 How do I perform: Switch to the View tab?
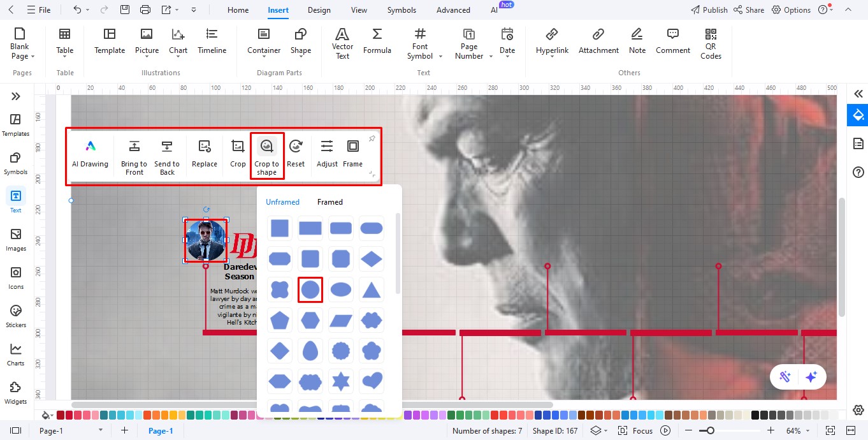pyautogui.click(x=359, y=10)
